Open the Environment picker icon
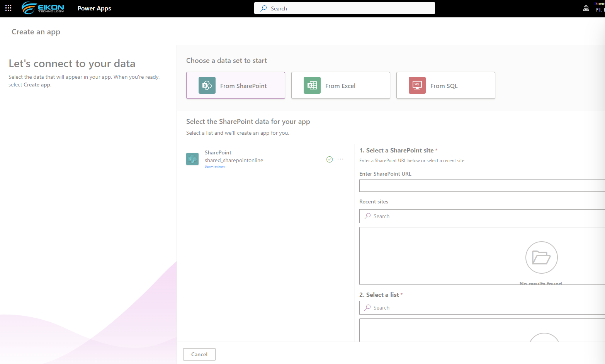Viewport: 605px width, 364px height. click(586, 8)
